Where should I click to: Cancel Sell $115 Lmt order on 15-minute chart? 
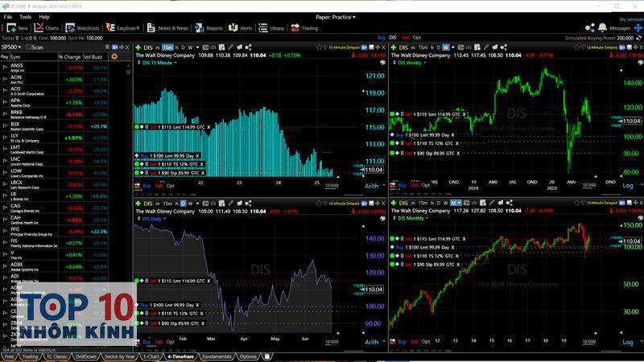(x=208, y=127)
